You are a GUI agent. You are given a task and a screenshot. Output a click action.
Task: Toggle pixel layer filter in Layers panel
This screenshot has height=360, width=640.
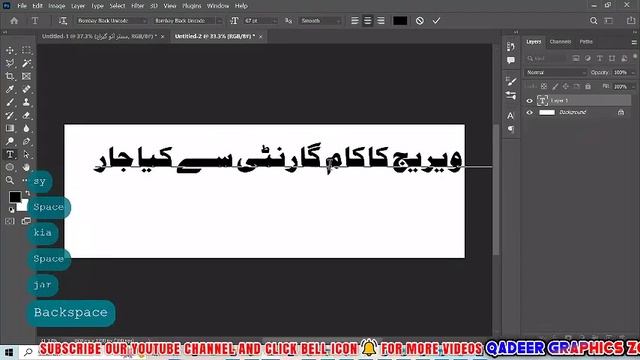pos(576,58)
